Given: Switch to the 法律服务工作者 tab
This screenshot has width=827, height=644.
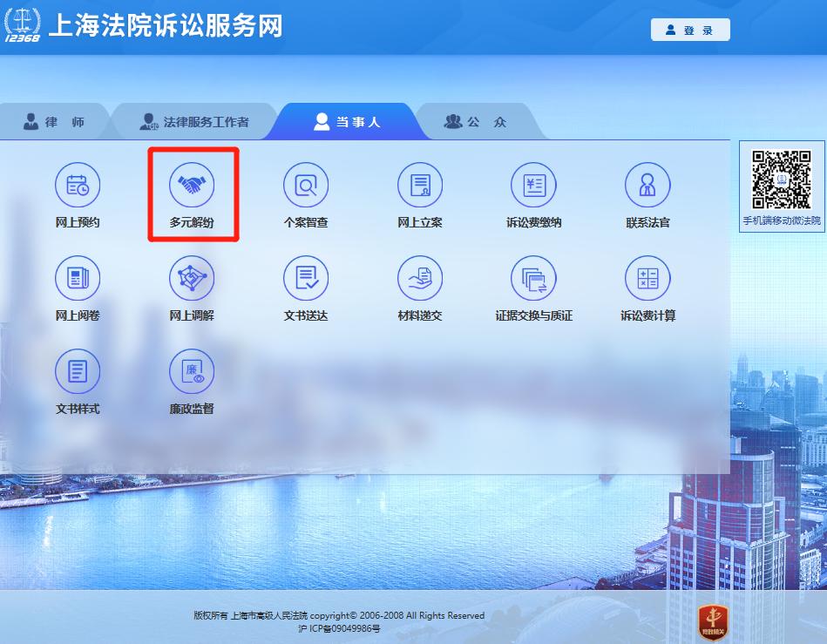Looking at the screenshot, I should (194, 122).
